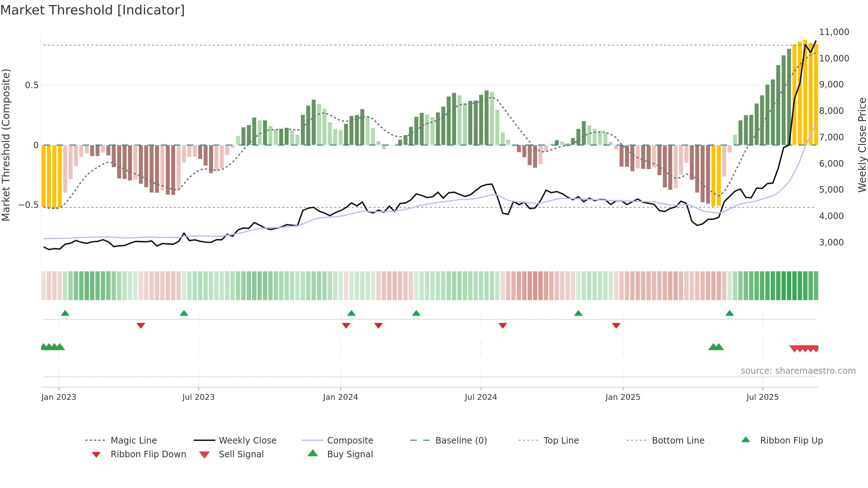This screenshot has width=868, height=488.
Task: Click the green flip-up triangle around May 2025
Action: 729,313
